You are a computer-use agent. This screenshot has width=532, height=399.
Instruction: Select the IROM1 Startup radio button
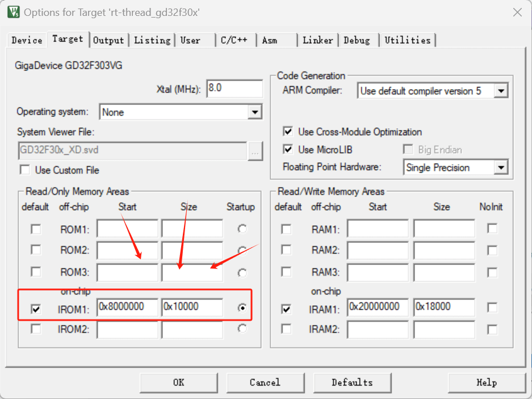(x=242, y=308)
